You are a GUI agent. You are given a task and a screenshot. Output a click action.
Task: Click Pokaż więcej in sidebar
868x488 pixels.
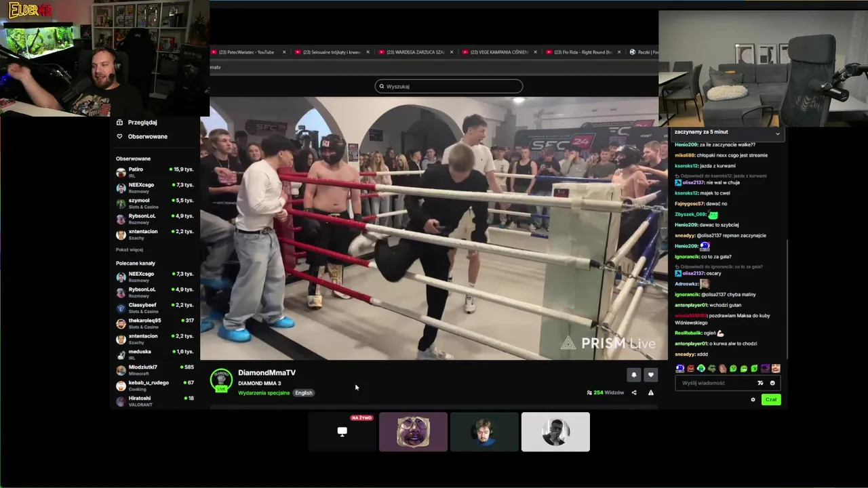point(129,249)
